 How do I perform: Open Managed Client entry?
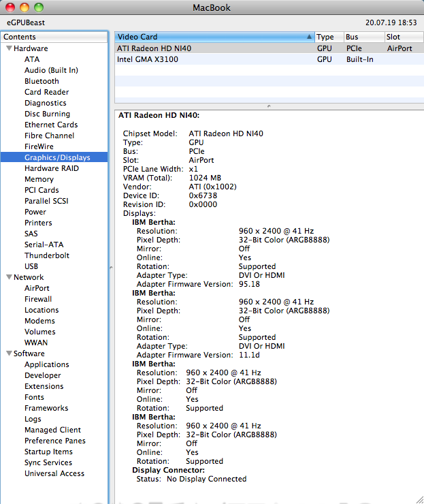[x=52, y=430]
